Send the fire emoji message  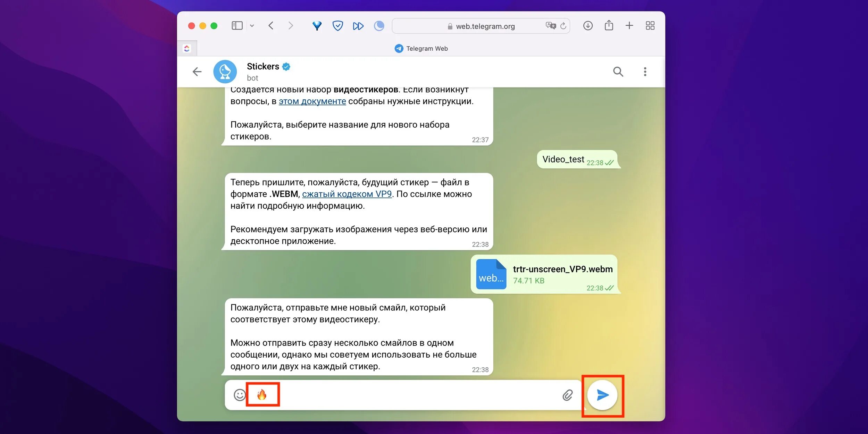(602, 395)
